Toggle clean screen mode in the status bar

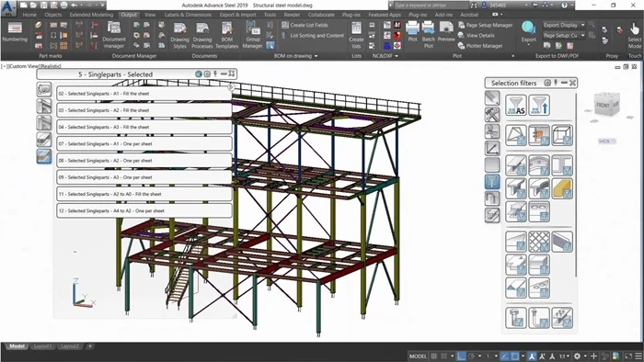pos(628,356)
